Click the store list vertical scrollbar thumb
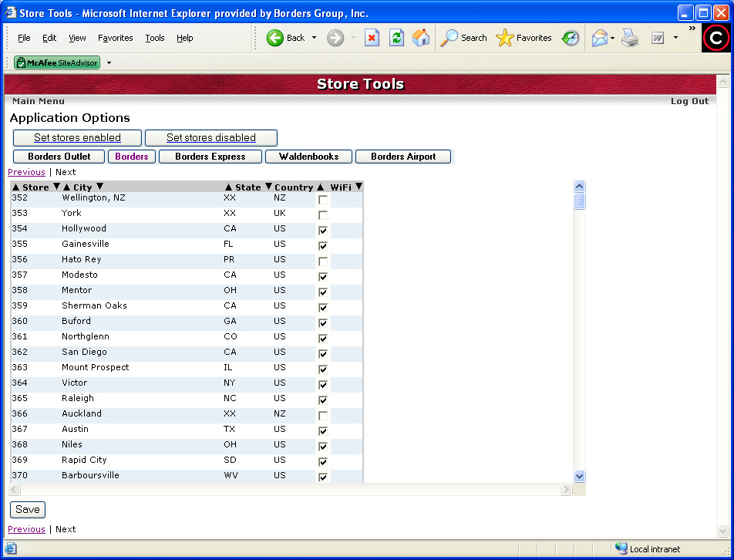This screenshot has width=734, height=560. (579, 202)
